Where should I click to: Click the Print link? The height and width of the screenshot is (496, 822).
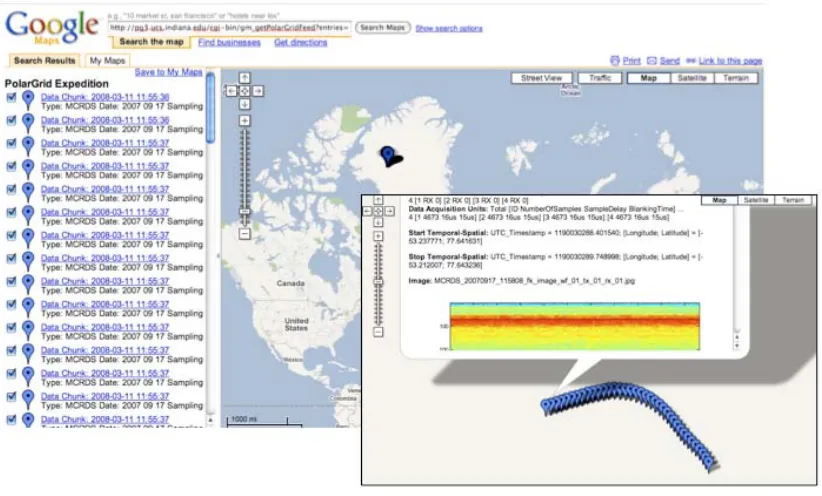pos(632,61)
